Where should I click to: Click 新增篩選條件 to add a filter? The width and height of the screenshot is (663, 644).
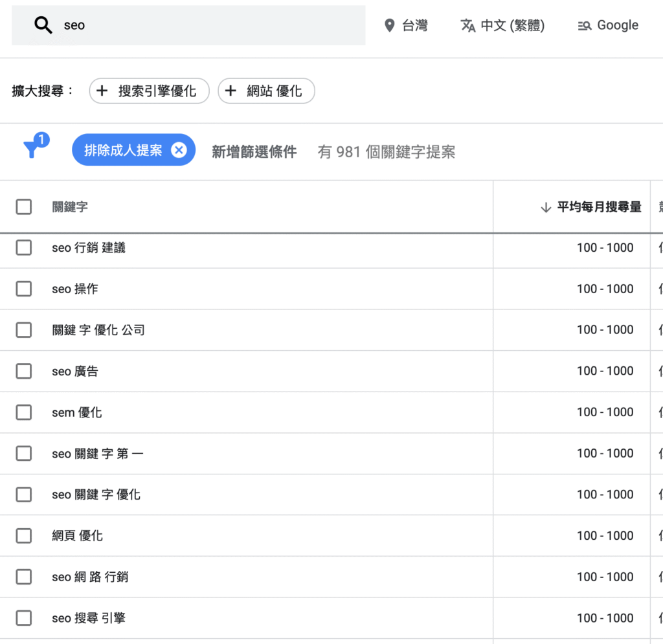click(x=254, y=151)
